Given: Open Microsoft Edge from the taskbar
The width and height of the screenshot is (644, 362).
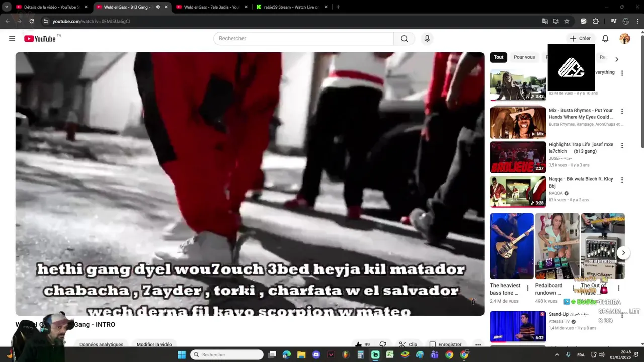Looking at the screenshot, I should tap(287, 355).
